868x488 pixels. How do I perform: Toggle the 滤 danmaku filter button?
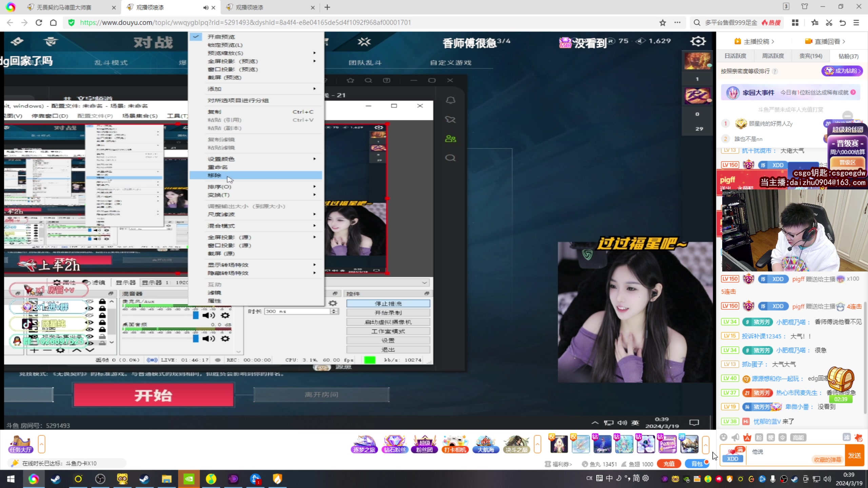click(847, 437)
